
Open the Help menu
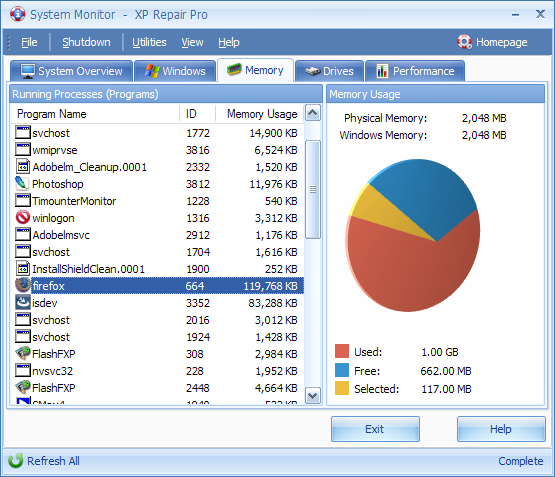tap(229, 42)
